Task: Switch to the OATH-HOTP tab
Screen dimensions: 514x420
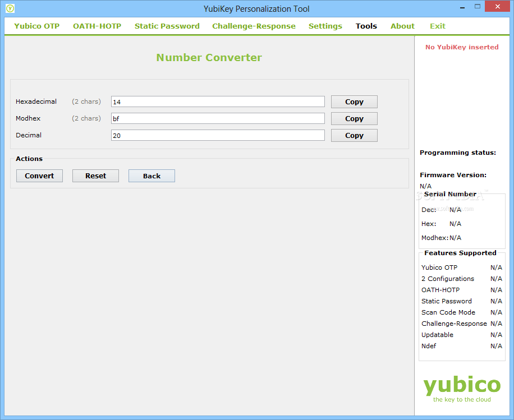Action: pos(97,26)
